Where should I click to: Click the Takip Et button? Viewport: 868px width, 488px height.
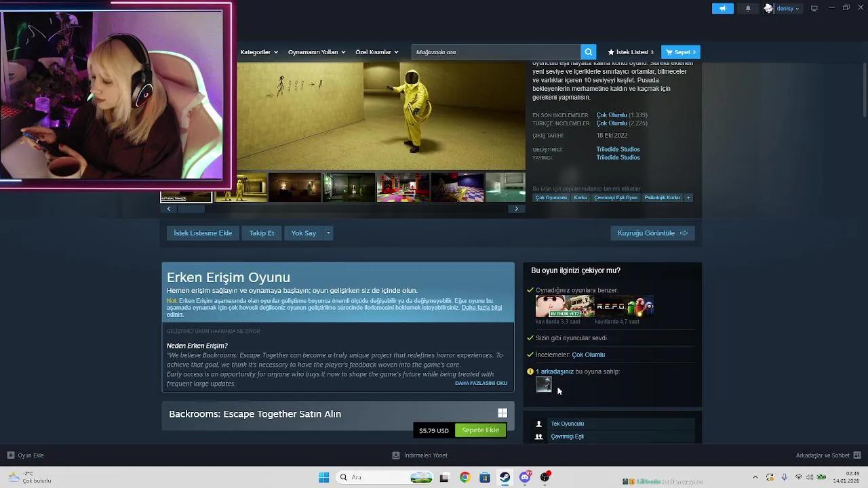coord(262,233)
